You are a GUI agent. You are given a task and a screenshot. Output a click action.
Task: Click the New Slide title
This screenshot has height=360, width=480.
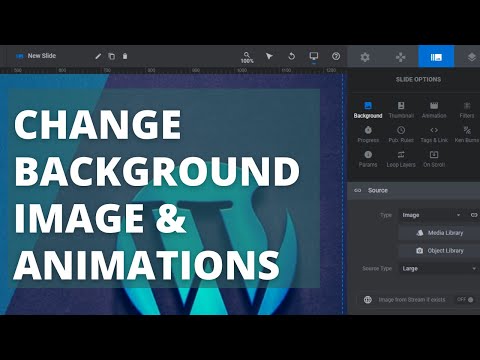(42, 56)
